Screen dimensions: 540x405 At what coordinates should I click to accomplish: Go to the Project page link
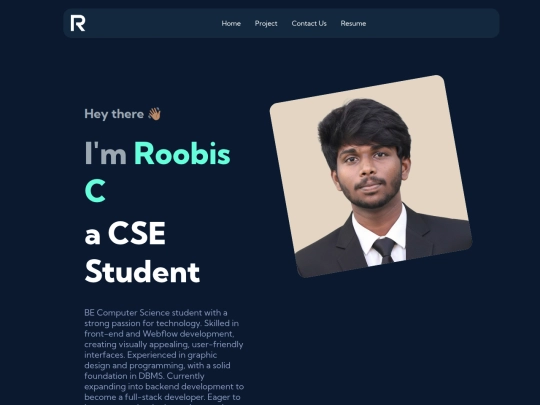tap(266, 23)
